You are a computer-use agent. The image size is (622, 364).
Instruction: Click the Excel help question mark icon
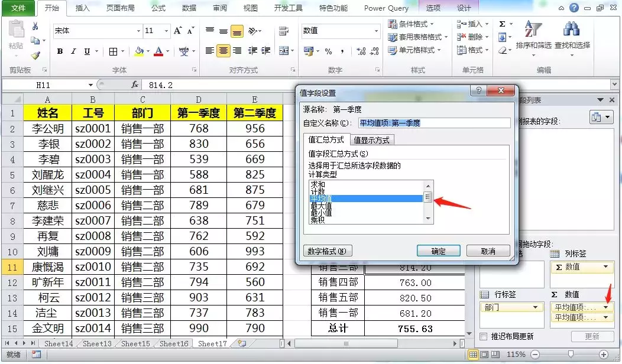coord(574,8)
